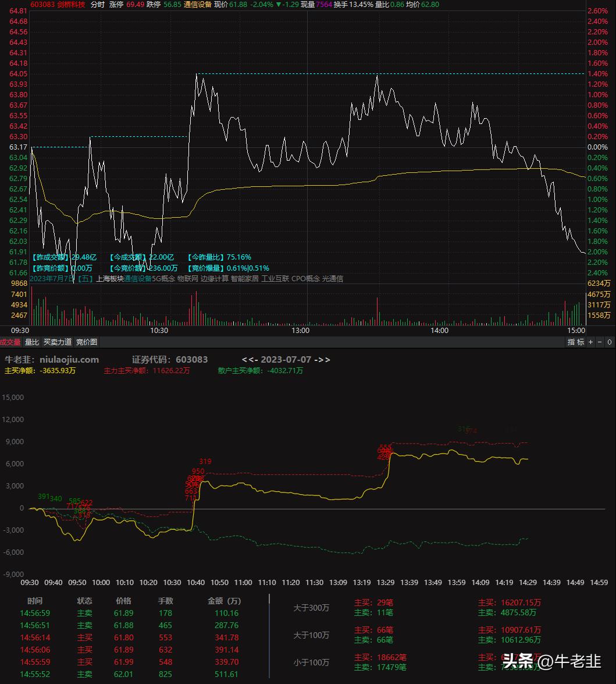Switch to the 成交量 tab
Image resolution: width=616 pixels, height=684 pixels.
click(10, 342)
